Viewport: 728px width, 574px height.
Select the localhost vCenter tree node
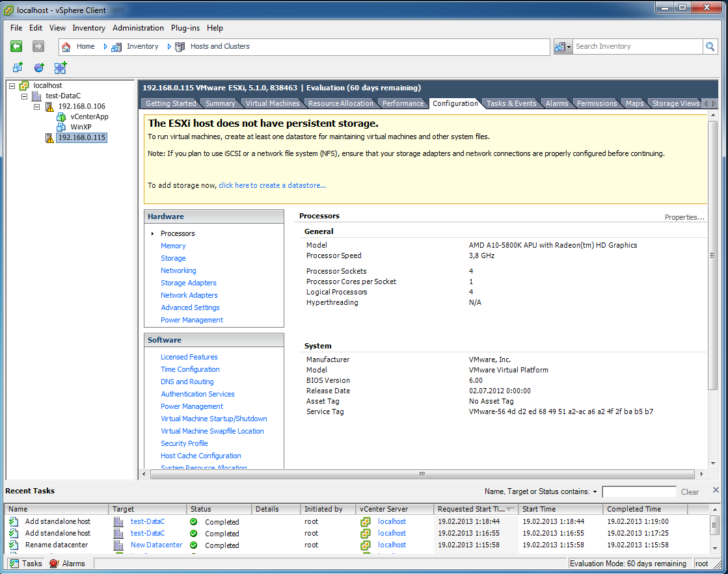tap(47, 85)
